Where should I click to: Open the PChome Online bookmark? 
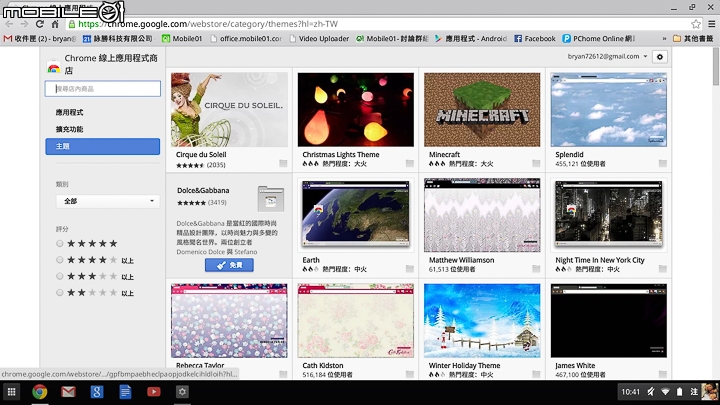[599, 39]
